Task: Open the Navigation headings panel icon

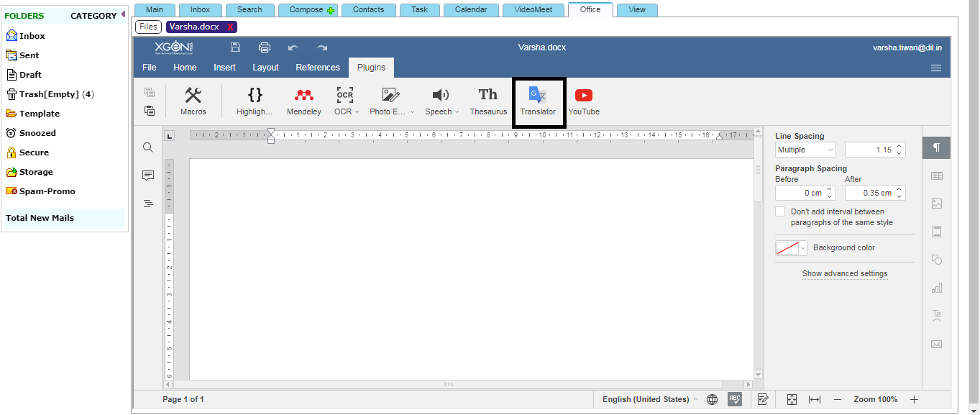Action: pos(148,204)
